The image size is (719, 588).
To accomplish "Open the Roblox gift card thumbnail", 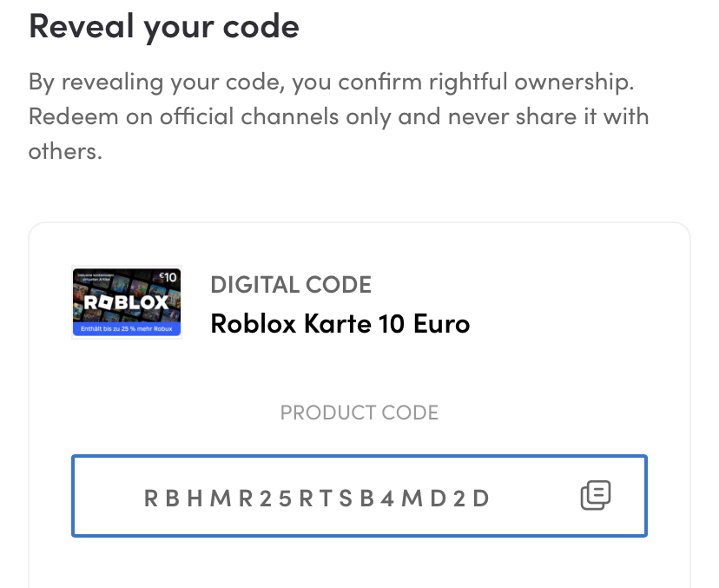I will click(x=127, y=302).
